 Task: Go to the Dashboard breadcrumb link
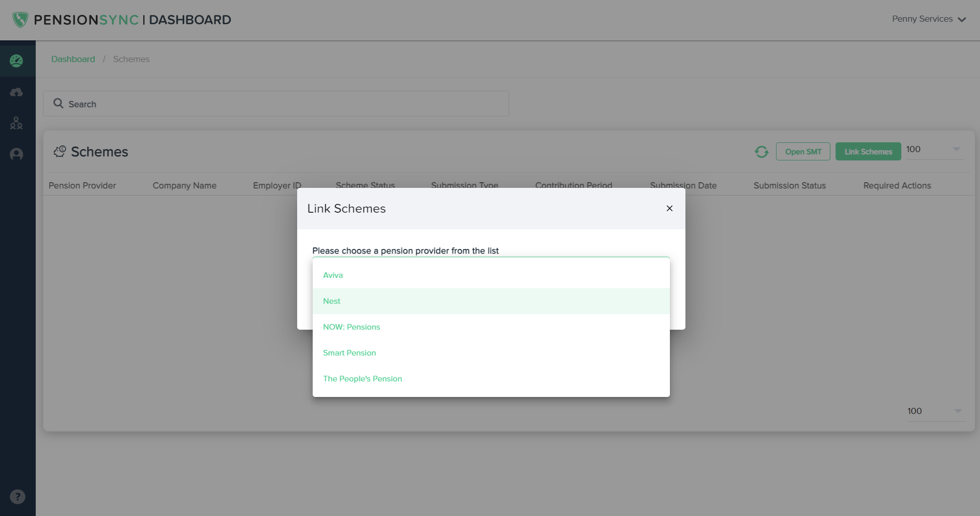coord(73,59)
